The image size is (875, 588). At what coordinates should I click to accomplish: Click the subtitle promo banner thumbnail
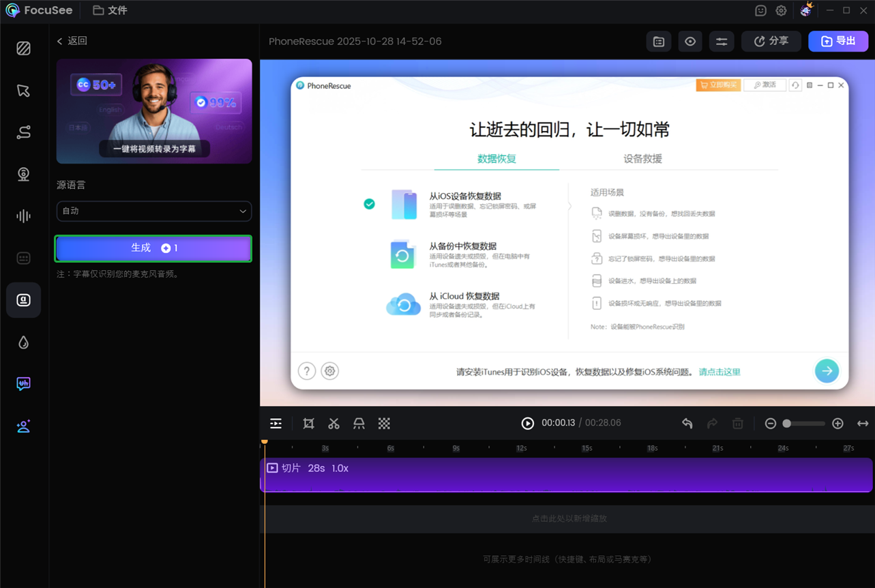pyautogui.click(x=154, y=111)
